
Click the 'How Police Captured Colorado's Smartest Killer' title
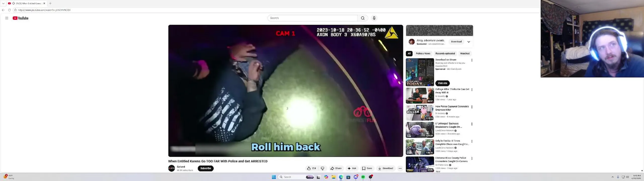pos(452,108)
